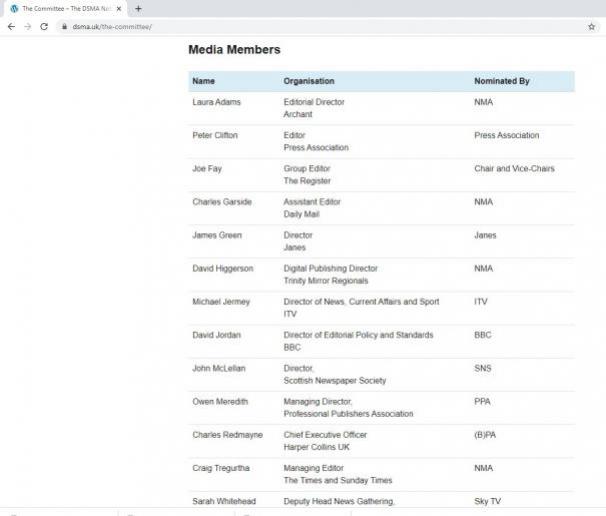The height and width of the screenshot is (516, 606).
Task: Click David Jordan's BBC nomination cell
Action: pos(484,335)
